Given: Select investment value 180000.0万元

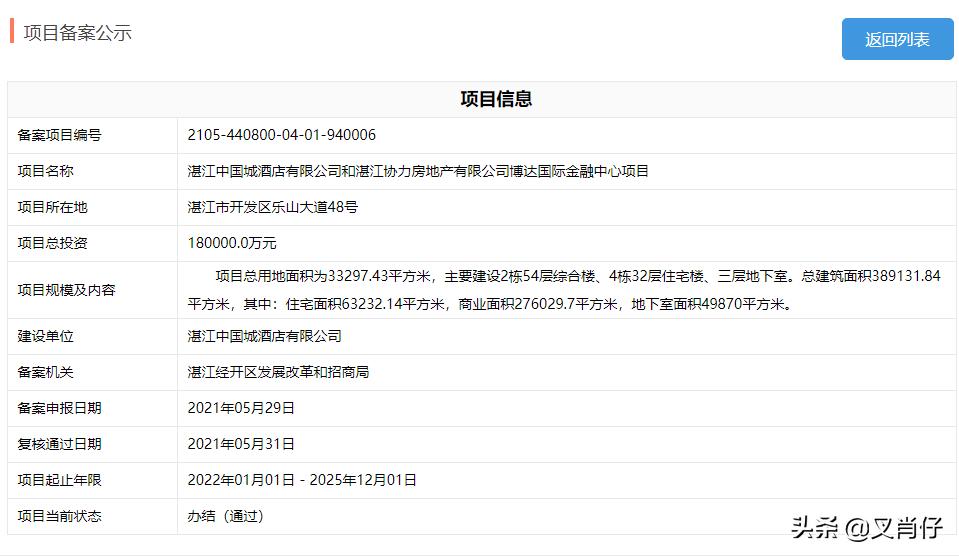Looking at the screenshot, I should click(x=232, y=243).
